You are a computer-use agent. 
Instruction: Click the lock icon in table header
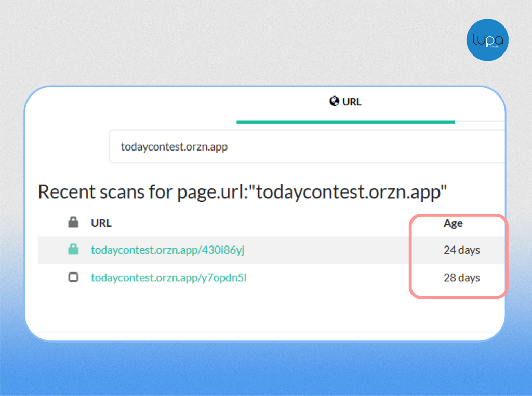coord(73,223)
